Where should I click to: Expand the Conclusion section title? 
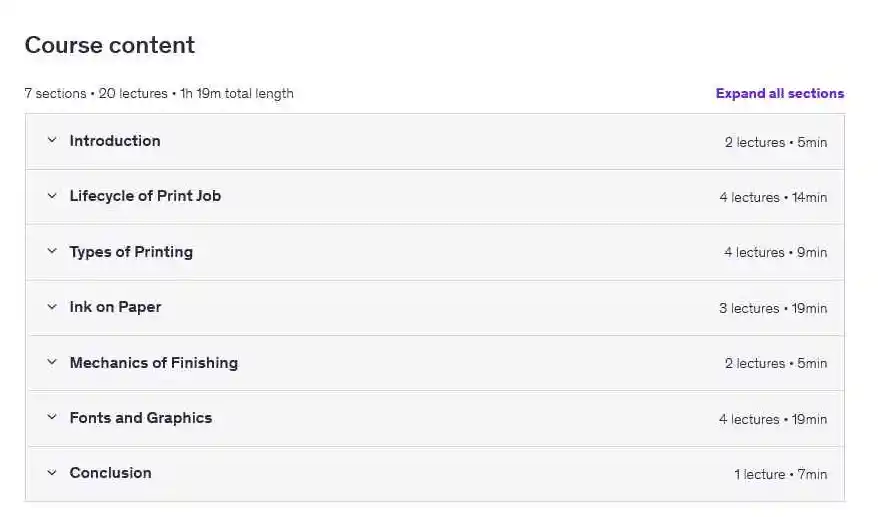click(110, 473)
